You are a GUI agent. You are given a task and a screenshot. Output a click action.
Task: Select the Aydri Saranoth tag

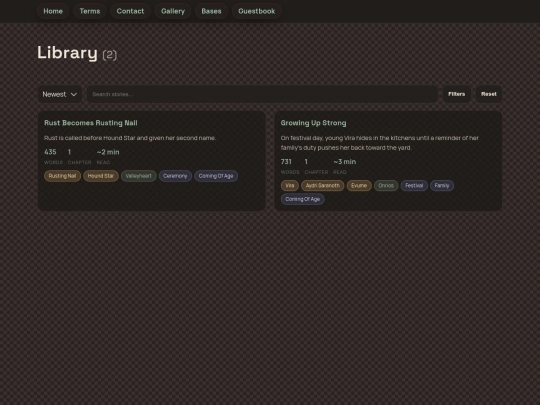323,185
